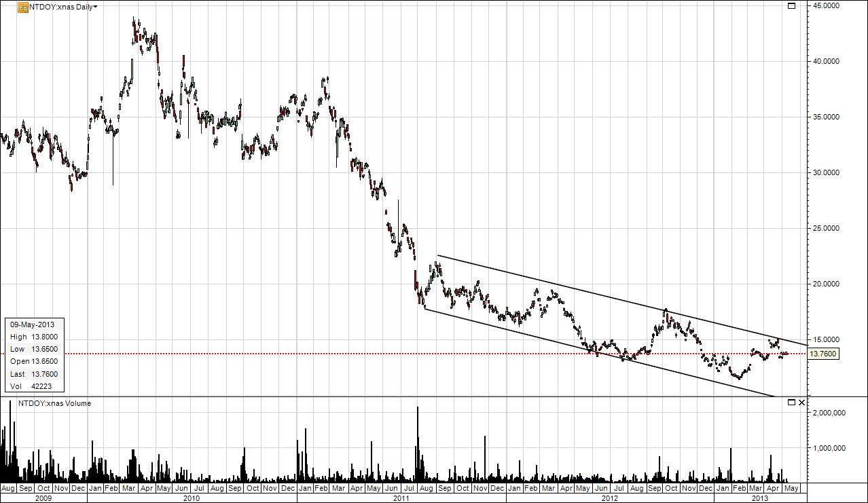
Task: Click the 13.7600 last price label
Action: (x=824, y=354)
